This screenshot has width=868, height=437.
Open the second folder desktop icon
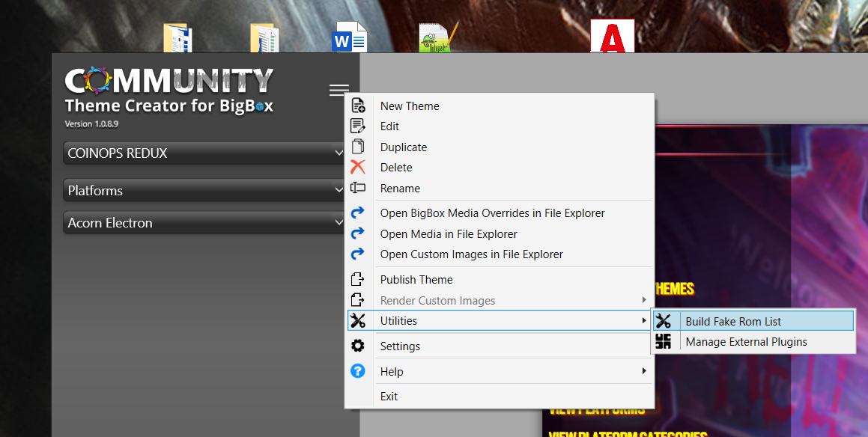264,38
